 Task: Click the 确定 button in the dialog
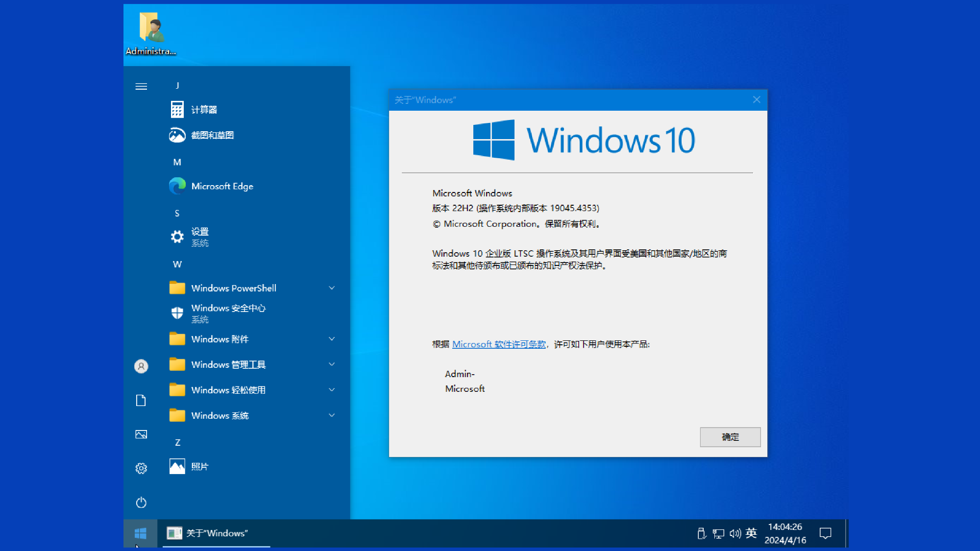(x=730, y=437)
